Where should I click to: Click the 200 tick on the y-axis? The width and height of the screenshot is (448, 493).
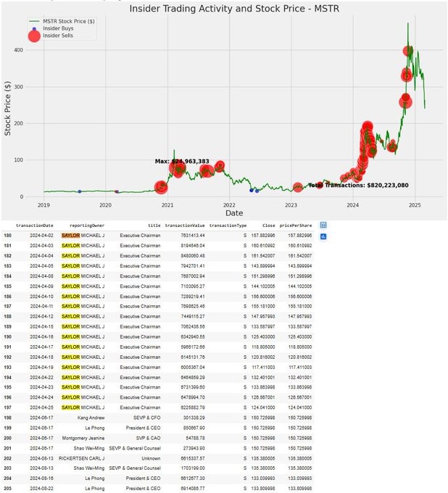(x=19, y=123)
